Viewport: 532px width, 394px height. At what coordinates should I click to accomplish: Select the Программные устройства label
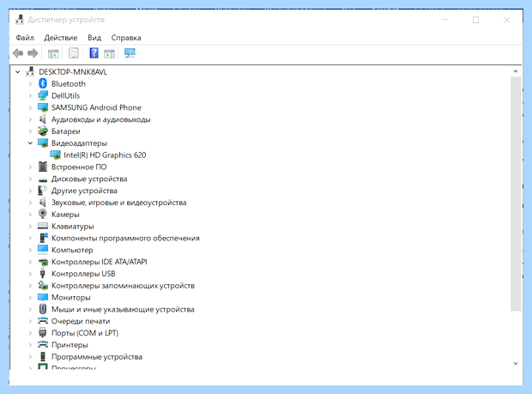(97, 357)
